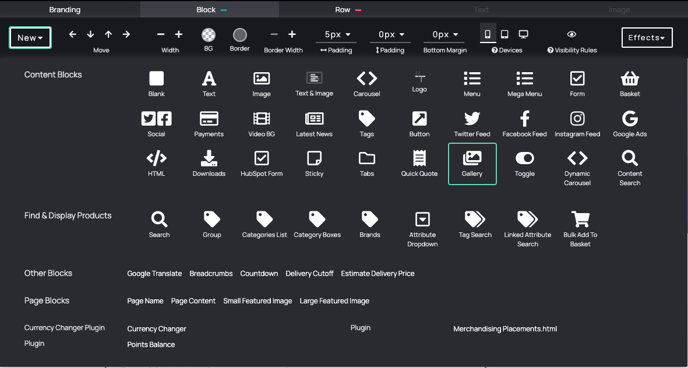
Task: Insert the Facebook Feed block
Action: pyautogui.click(x=525, y=124)
